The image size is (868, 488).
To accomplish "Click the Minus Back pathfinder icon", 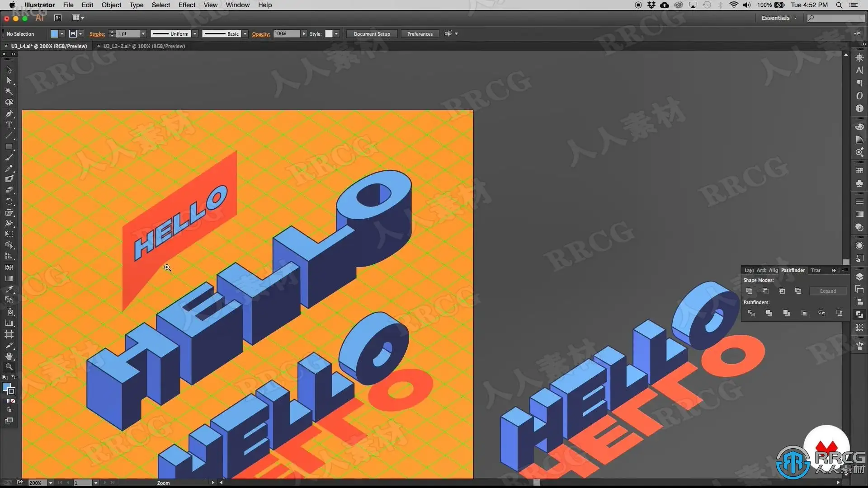I will pos(840,313).
